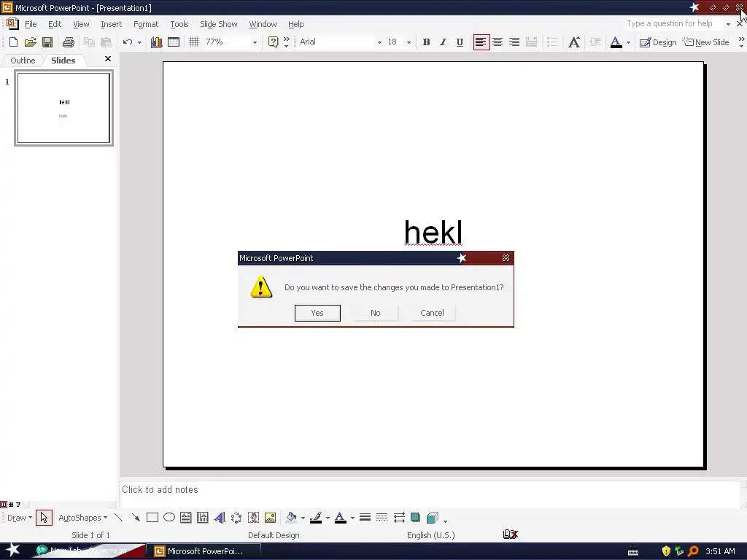Click the Insert Picture icon
Image resolution: width=747 pixels, height=560 pixels.
point(270,518)
